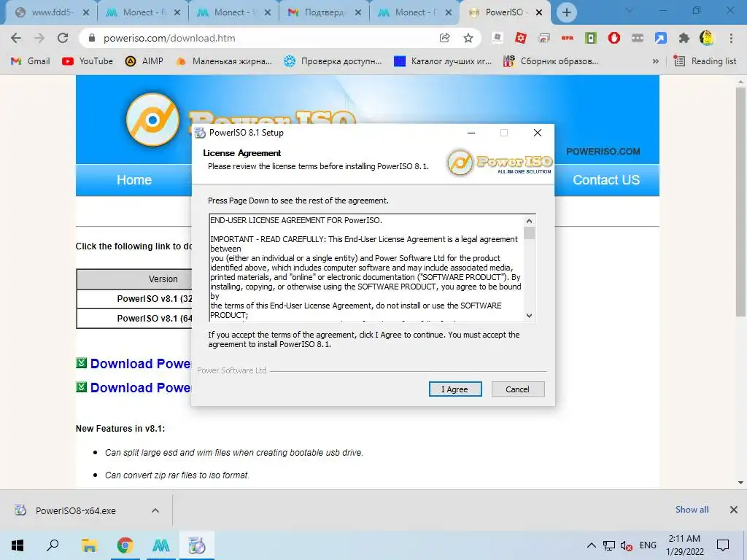This screenshot has width=747, height=560.
Task: Click the network tray icon
Action: point(609,545)
